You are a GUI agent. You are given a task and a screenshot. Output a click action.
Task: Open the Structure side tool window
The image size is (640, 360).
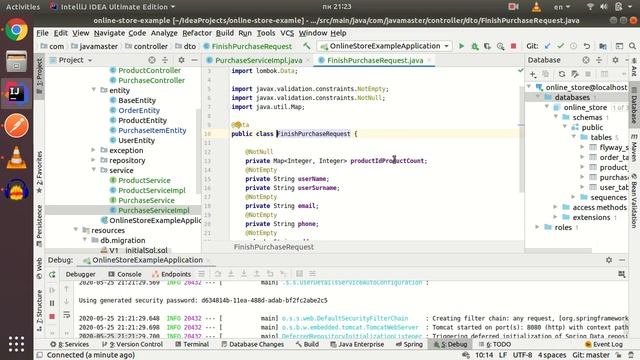[40, 311]
